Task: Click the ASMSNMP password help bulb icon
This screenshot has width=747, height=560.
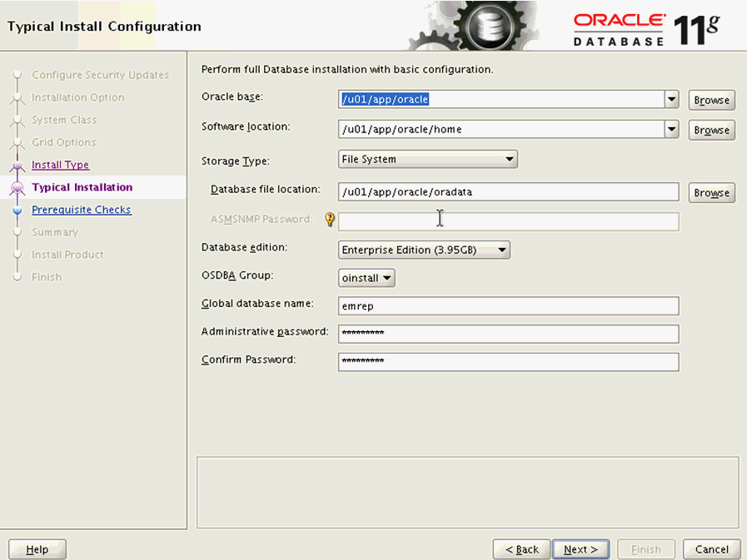Action: 330,219
